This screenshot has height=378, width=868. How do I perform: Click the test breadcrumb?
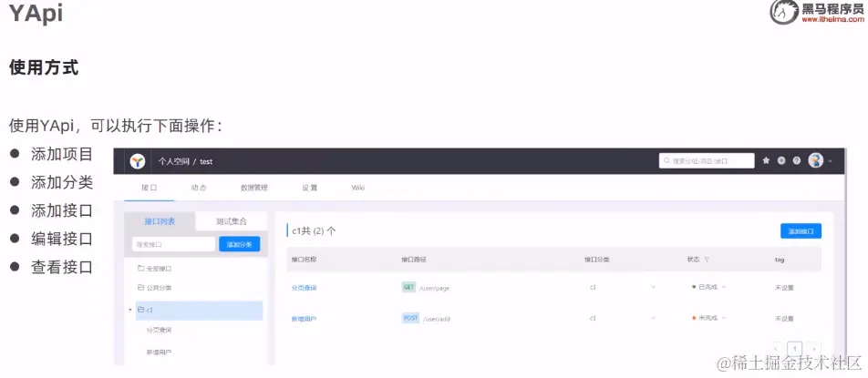tap(206, 161)
